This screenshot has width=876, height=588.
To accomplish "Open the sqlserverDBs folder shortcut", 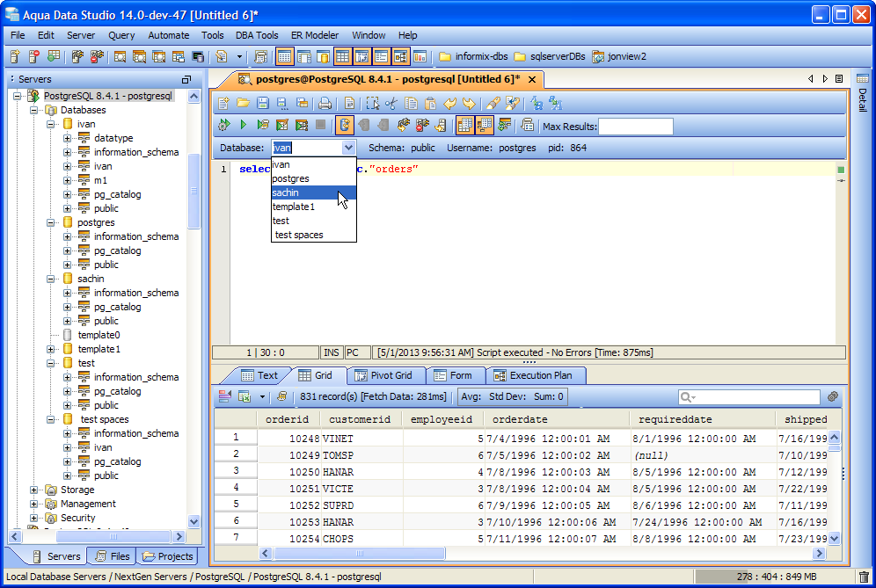I will [x=550, y=56].
